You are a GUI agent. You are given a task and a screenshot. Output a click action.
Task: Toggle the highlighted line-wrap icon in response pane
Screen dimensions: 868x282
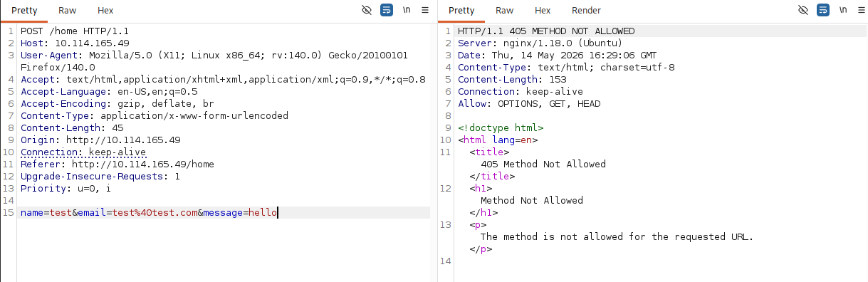[823, 10]
